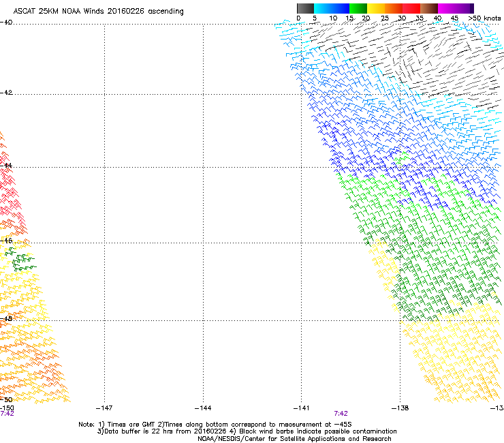
Task: Click the orange 25-30 knots legend segment
Action: point(394,8)
